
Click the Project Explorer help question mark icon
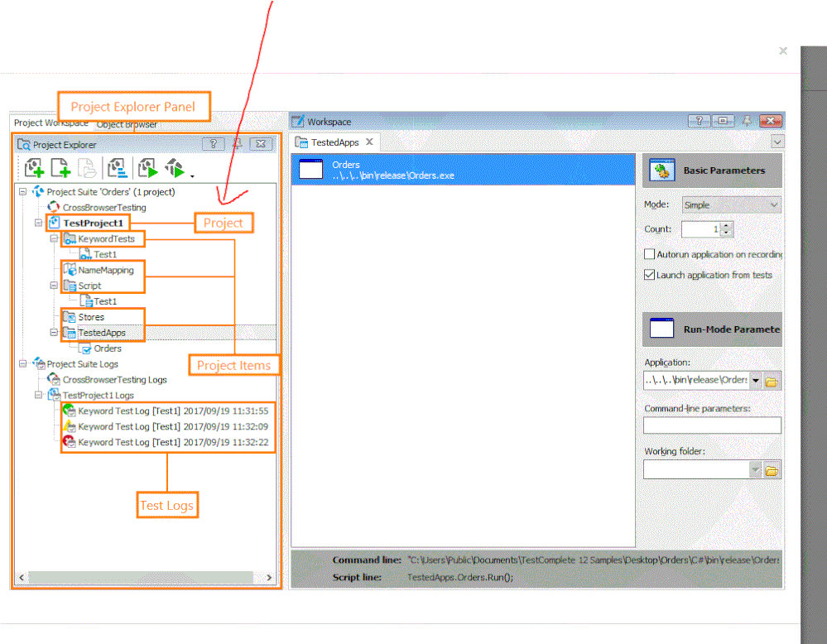[213, 144]
